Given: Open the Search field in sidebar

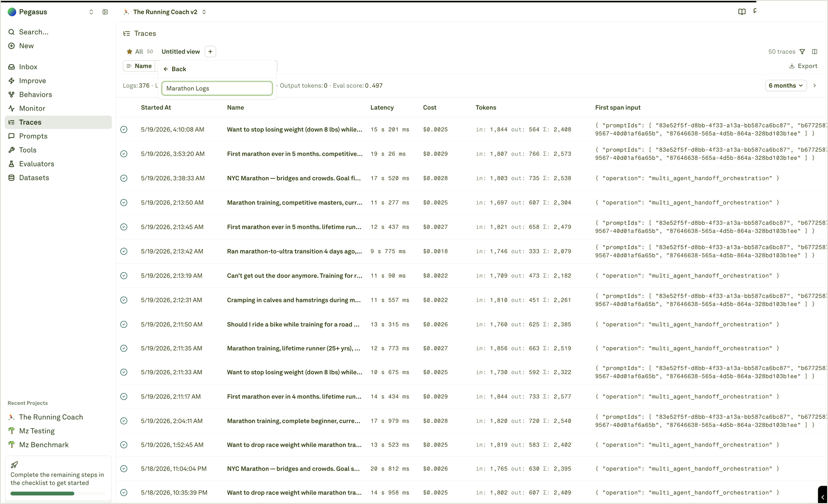Looking at the screenshot, I should 58,32.
